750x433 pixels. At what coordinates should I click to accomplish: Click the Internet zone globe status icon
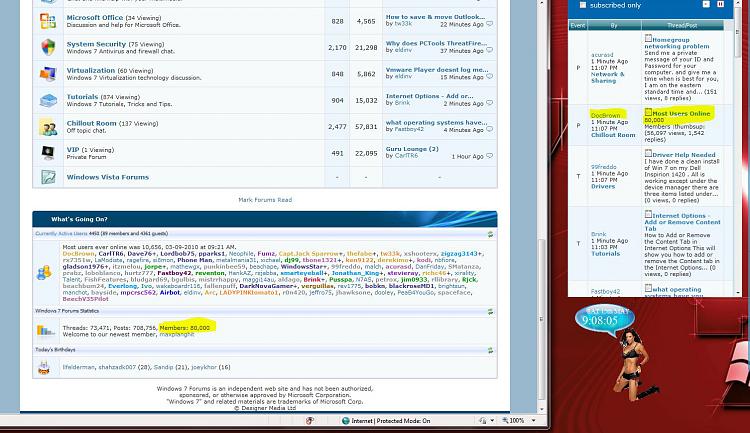[x=346, y=421]
